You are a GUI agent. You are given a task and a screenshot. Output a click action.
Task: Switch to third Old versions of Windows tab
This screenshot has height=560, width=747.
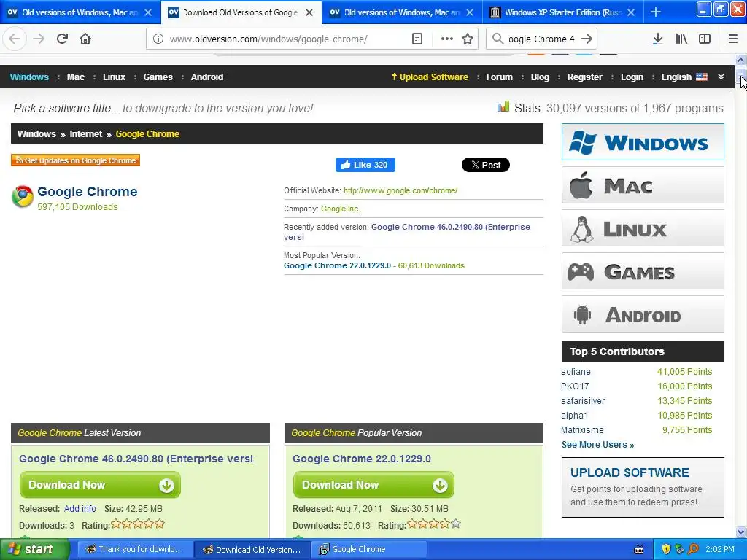click(x=402, y=12)
